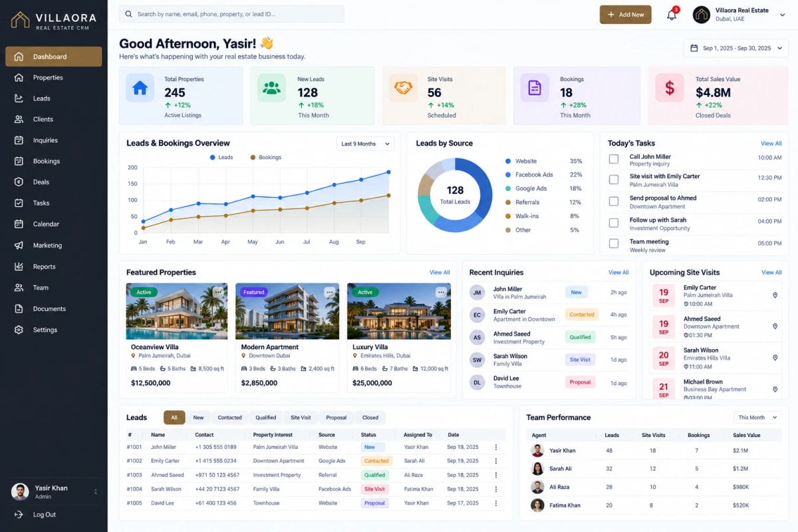Click the Settings gear icon in sidebar
Viewport: 798px width, 532px height.
[19, 330]
